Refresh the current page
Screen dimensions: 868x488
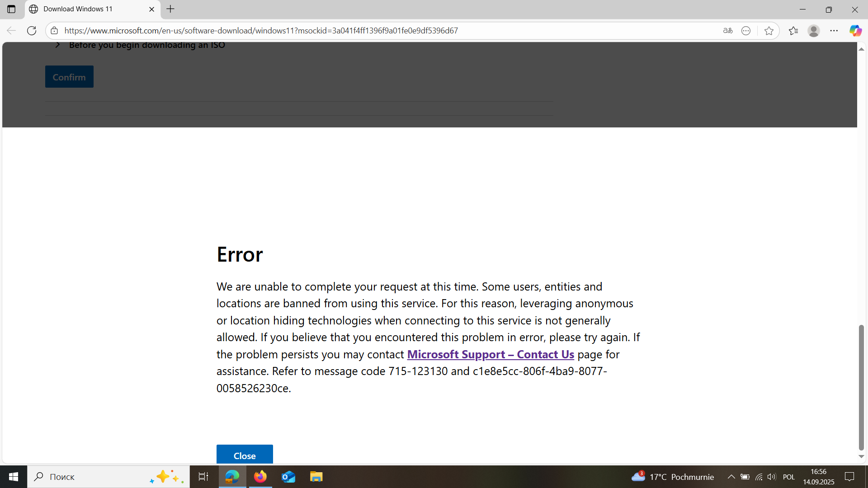[x=32, y=31]
